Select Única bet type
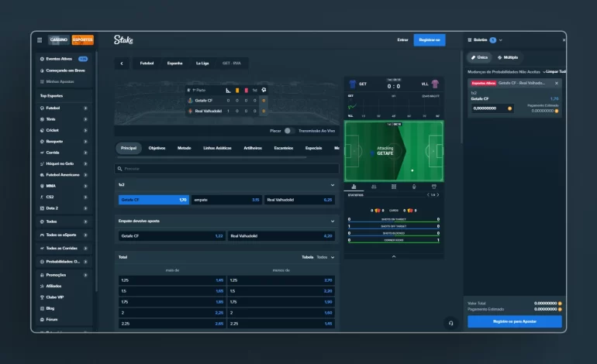This screenshot has width=597, height=364. [x=479, y=57]
